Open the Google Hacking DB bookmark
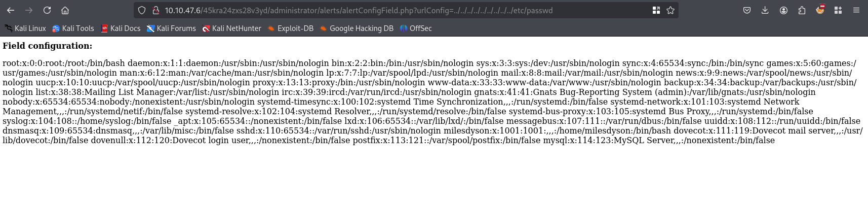The height and width of the screenshot is (199, 868). point(357,28)
